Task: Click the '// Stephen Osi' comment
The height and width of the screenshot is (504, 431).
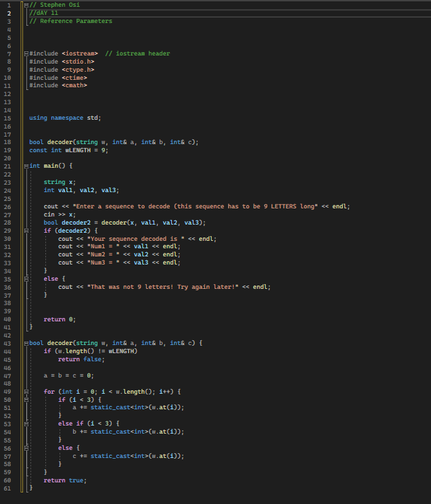Action: [55, 5]
